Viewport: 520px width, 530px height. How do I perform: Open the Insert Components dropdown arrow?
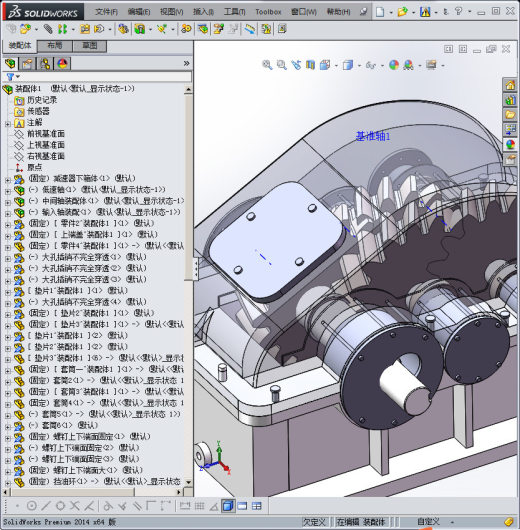click(x=36, y=30)
